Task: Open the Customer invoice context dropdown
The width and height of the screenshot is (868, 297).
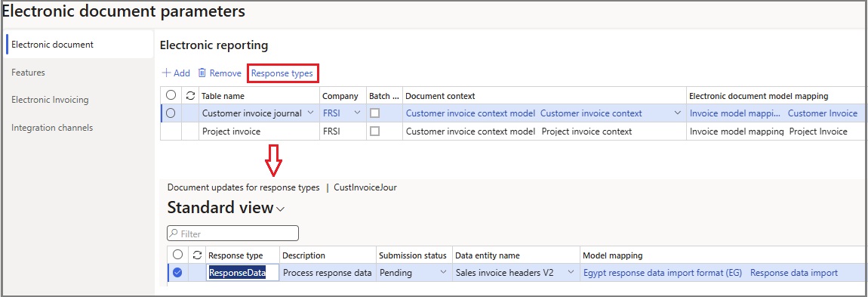Action: pos(677,113)
